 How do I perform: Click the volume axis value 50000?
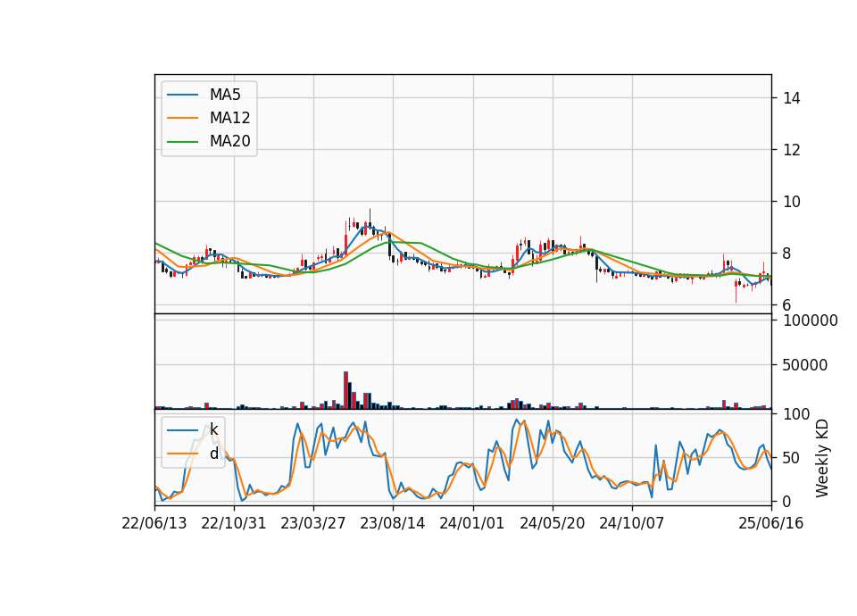(x=805, y=365)
